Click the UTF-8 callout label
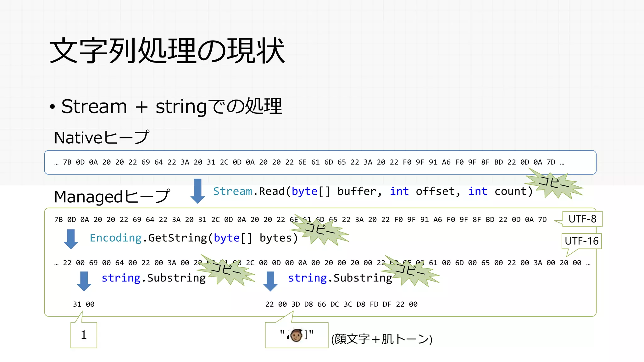Image resolution: width=644 pixels, height=362 pixels. [582, 219]
